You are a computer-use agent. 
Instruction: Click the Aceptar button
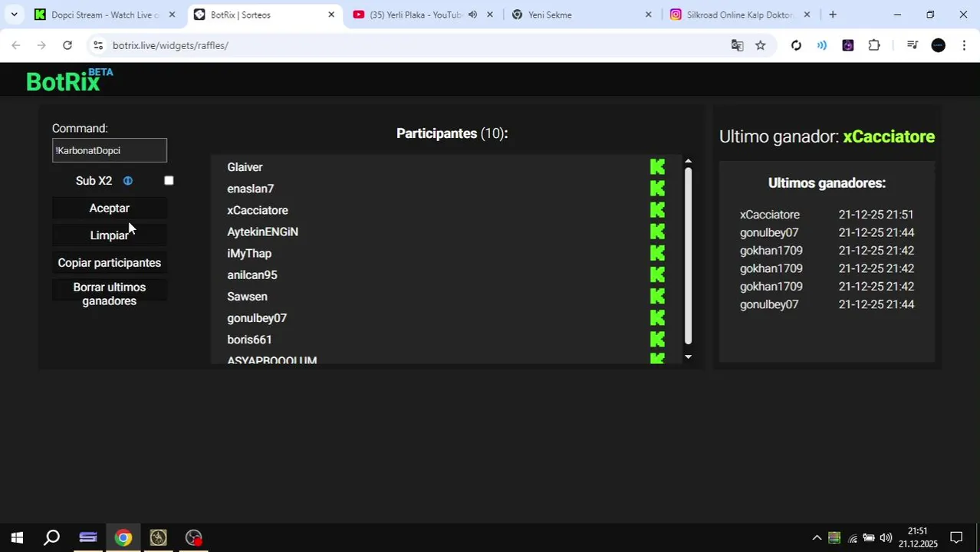click(x=109, y=209)
